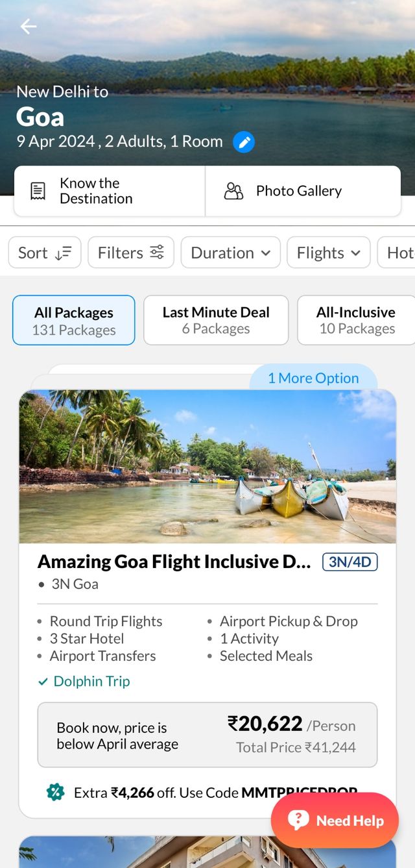
Task: Tap the Know the Destination button
Action: pyautogui.click(x=109, y=191)
